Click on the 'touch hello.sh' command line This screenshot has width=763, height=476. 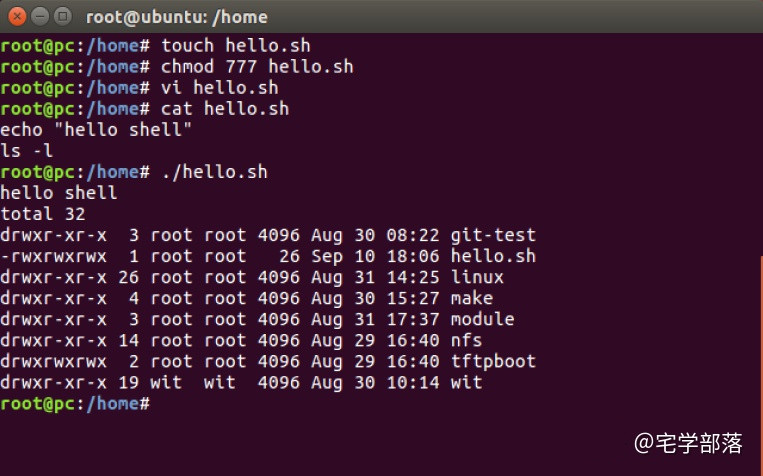pyautogui.click(x=236, y=46)
